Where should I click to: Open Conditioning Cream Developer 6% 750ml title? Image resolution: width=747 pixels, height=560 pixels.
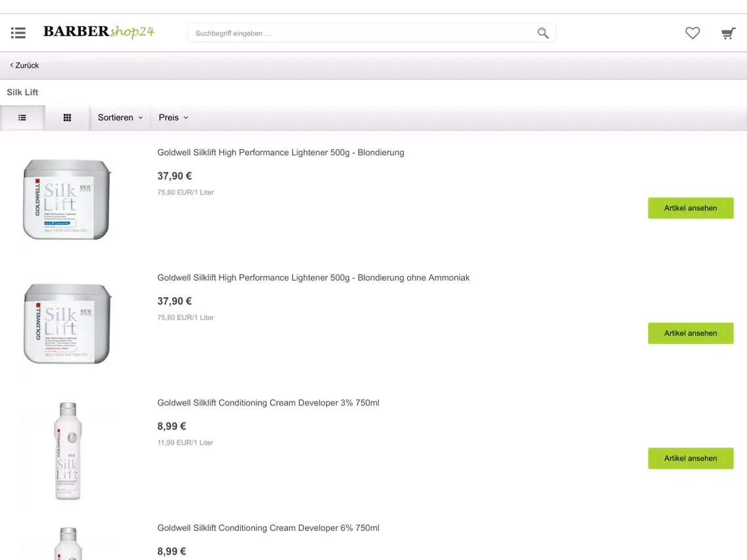(268, 528)
